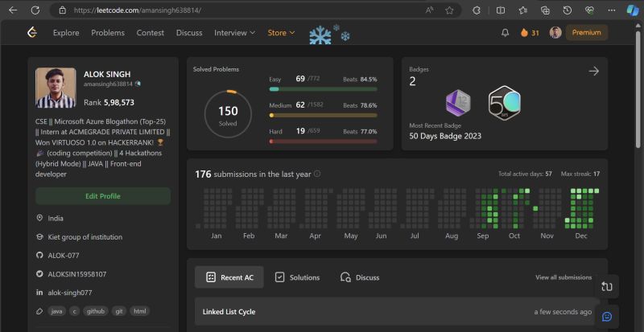The width and height of the screenshot is (644, 332).
Task: Open browser extensions icon
Action: coord(476,10)
